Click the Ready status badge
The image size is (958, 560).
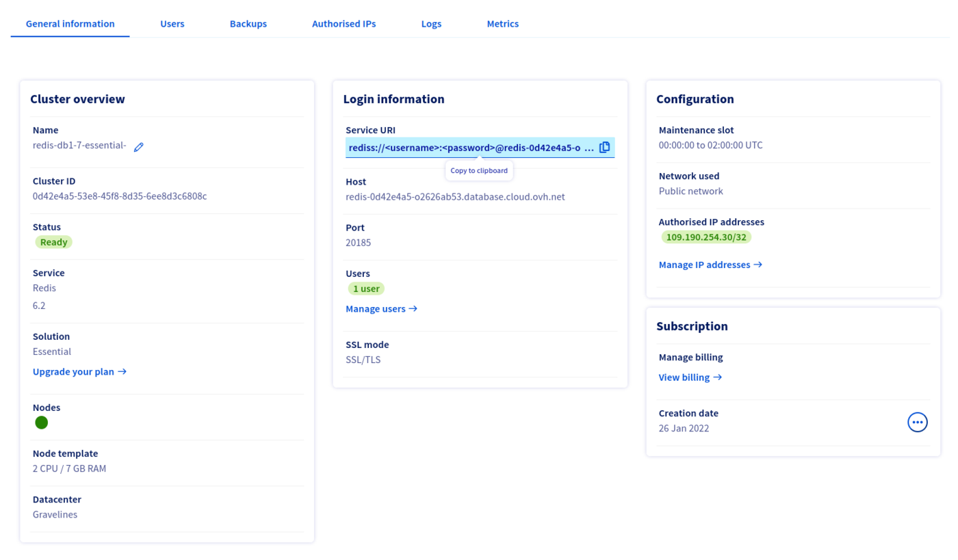53,241
